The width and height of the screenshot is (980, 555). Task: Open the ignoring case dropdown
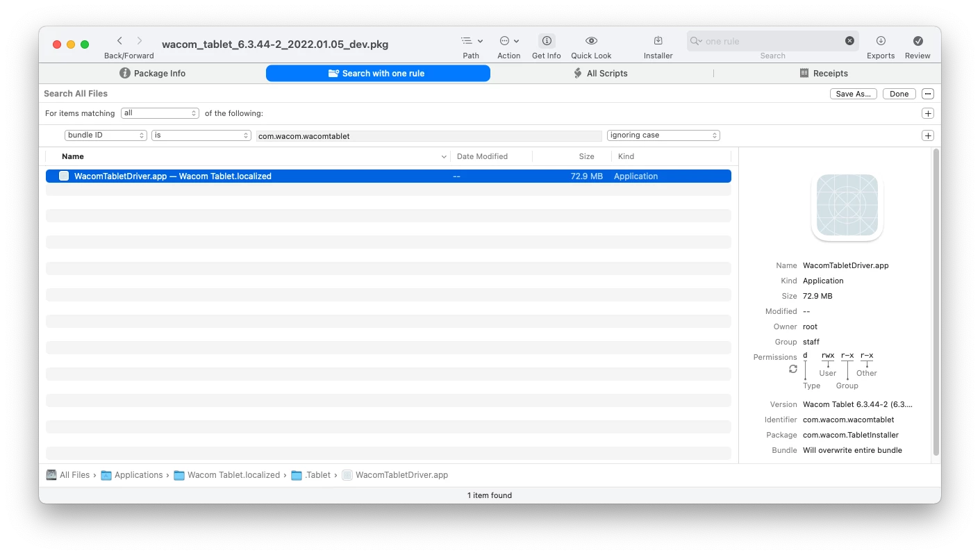(663, 135)
